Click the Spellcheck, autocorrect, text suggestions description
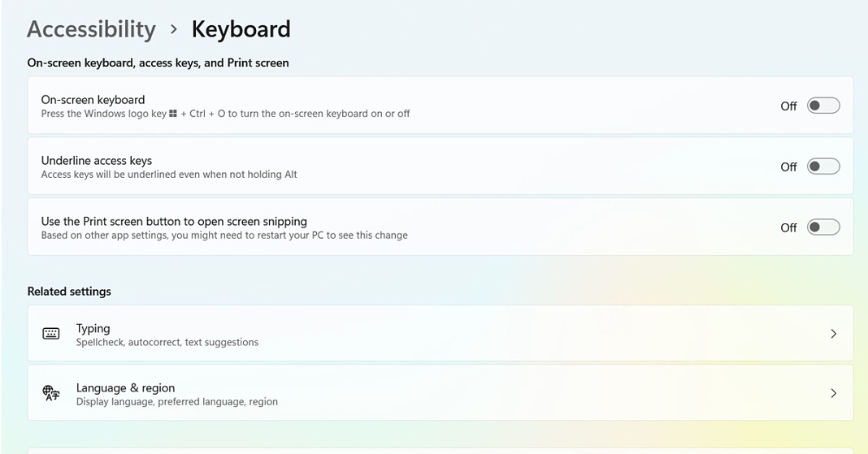Viewport: 868px width, 454px height. pyautogui.click(x=167, y=342)
